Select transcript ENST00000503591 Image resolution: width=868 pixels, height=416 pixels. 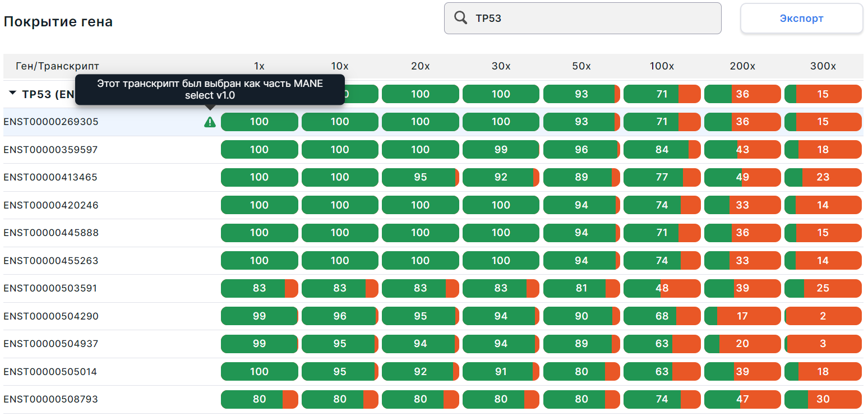coord(50,288)
